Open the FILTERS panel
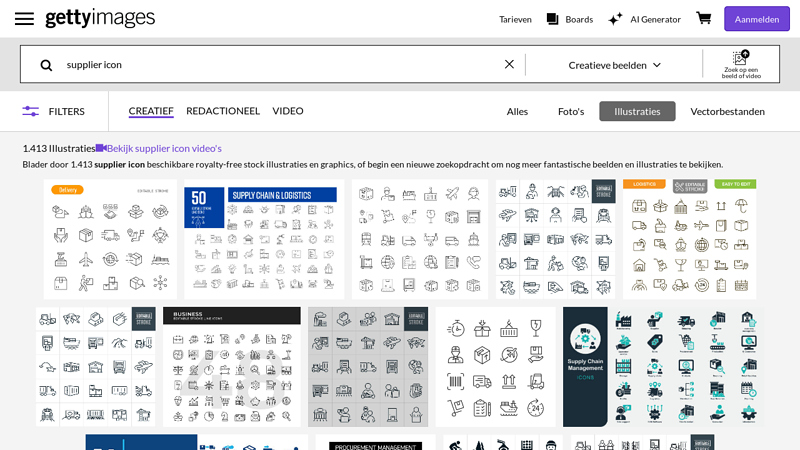Viewport: 800px width, 450px height. click(x=54, y=111)
